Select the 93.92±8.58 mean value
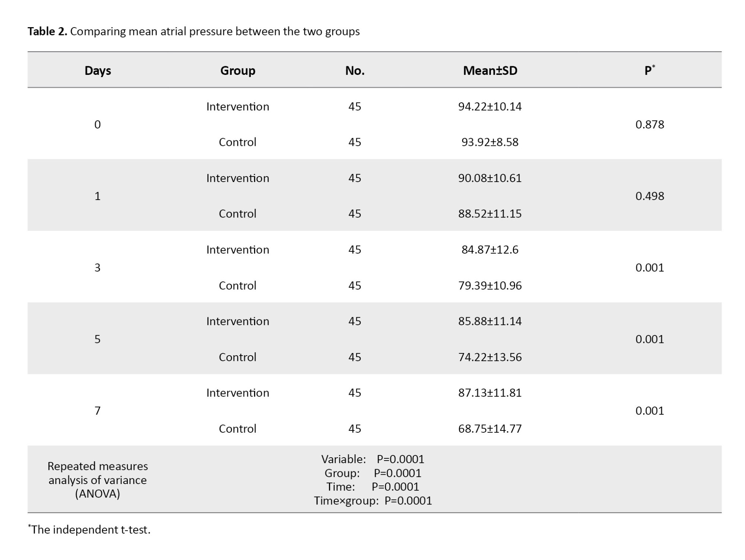Screen dimensions: 745x560 [x=490, y=142]
